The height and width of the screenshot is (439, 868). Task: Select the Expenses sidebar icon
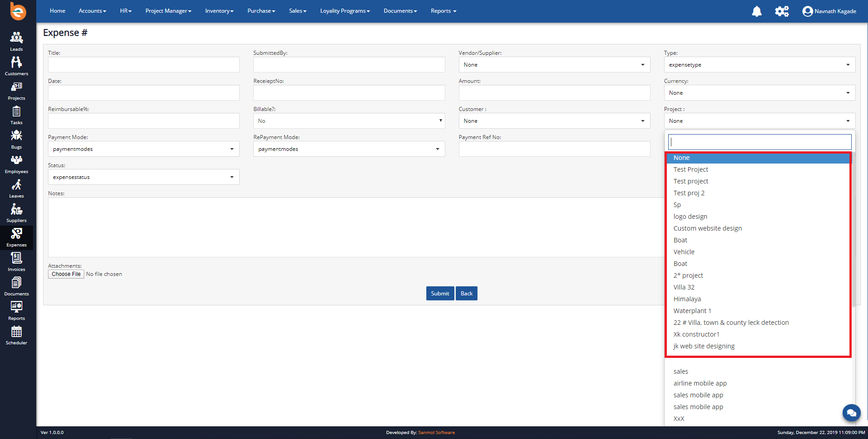pyautogui.click(x=16, y=237)
